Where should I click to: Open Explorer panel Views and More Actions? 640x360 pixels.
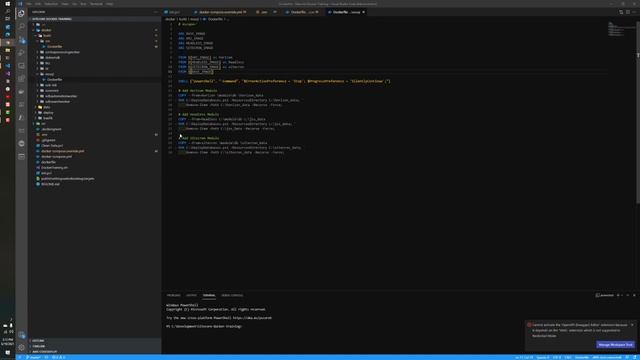point(156,12)
